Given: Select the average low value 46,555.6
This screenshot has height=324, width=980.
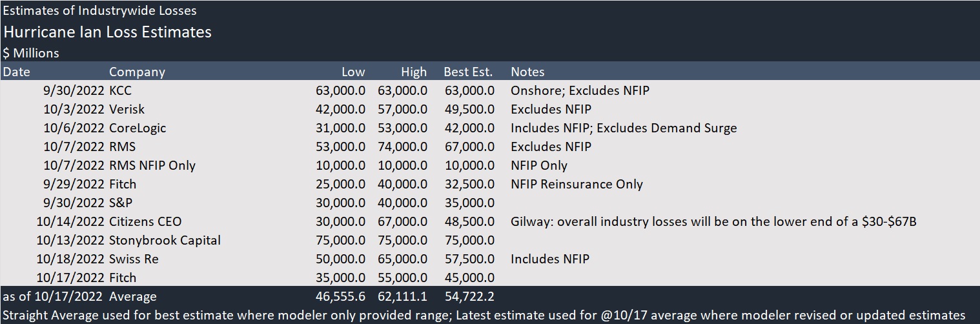Looking at the screenshot, I should pos(340,297).
